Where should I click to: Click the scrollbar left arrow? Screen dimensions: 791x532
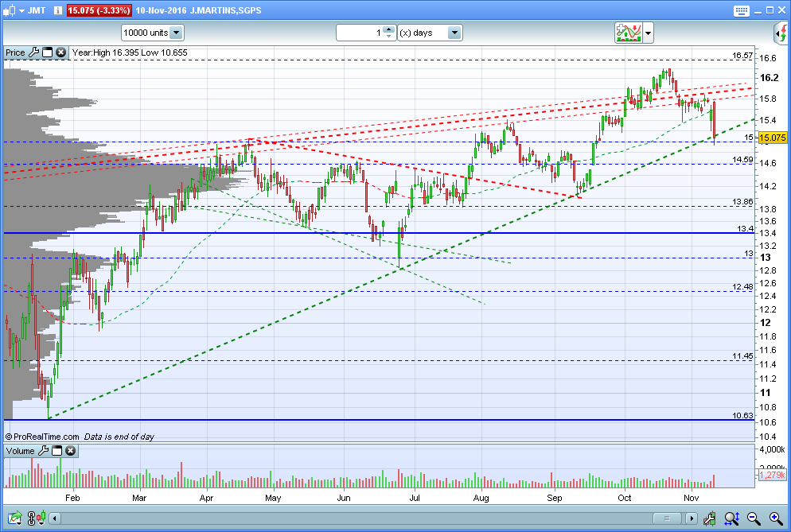pyautogui.click(x=55, y=518)
